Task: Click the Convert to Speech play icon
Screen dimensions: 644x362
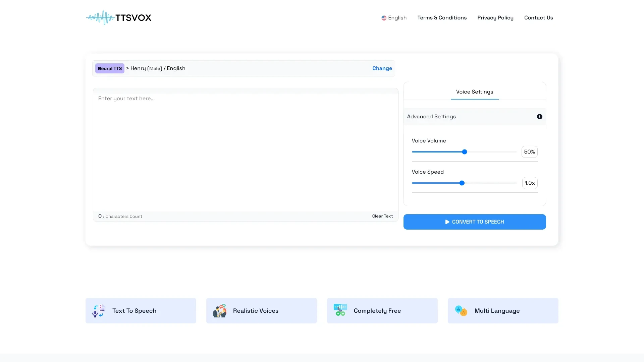Action: point(447,222)
